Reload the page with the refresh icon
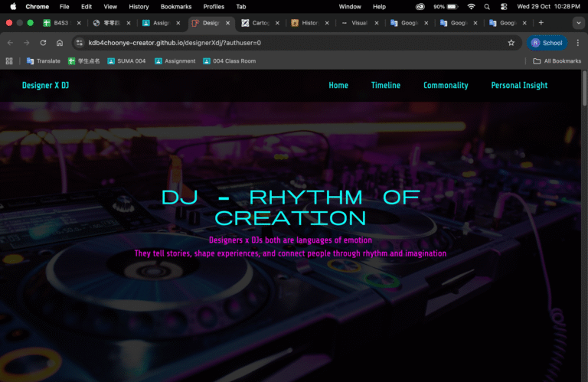 point(43,43)
